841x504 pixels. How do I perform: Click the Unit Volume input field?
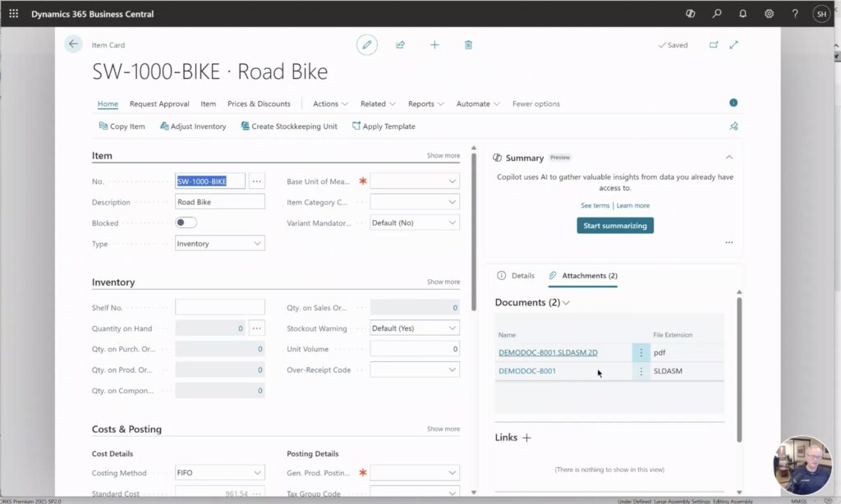click(x=415, y=349)
